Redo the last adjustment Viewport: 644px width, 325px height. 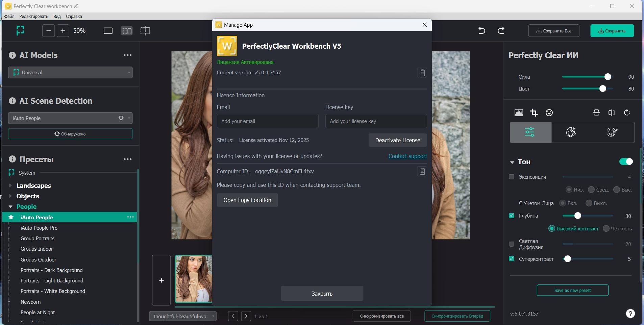pyautogui.click(x=501, y=31)
